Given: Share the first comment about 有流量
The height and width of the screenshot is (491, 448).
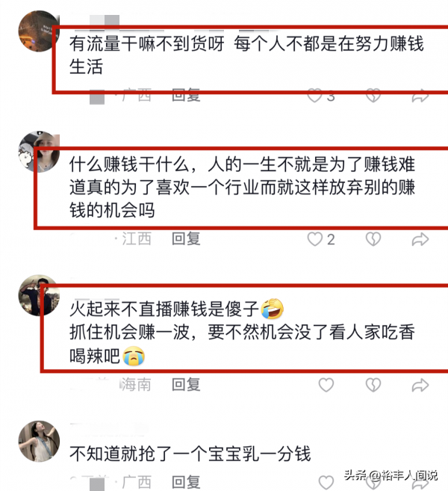Looking at the screenshot, I should pyautogui.click(x=420, y=96).
